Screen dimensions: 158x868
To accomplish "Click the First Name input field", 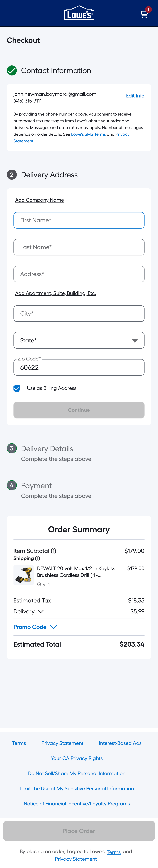I will click(x=79, y=220).
